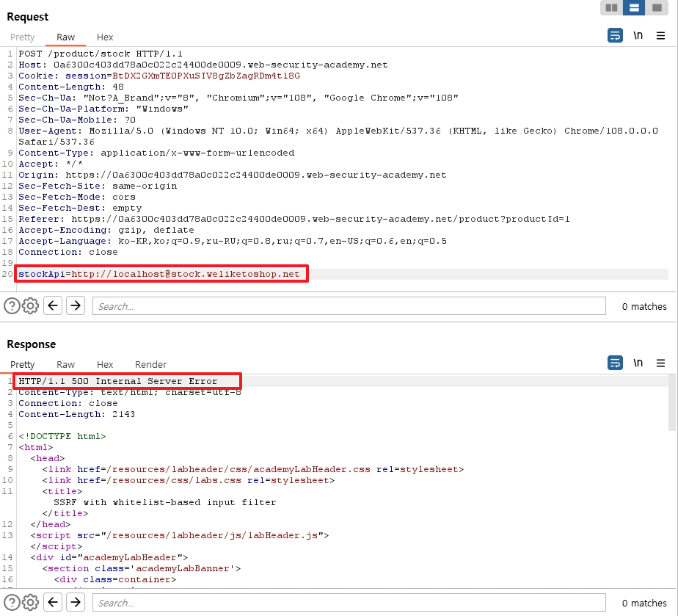This screenshot has height=616, width=678.
Task: Switch to combined single-pane layout icon
Action: pos(657,8)
